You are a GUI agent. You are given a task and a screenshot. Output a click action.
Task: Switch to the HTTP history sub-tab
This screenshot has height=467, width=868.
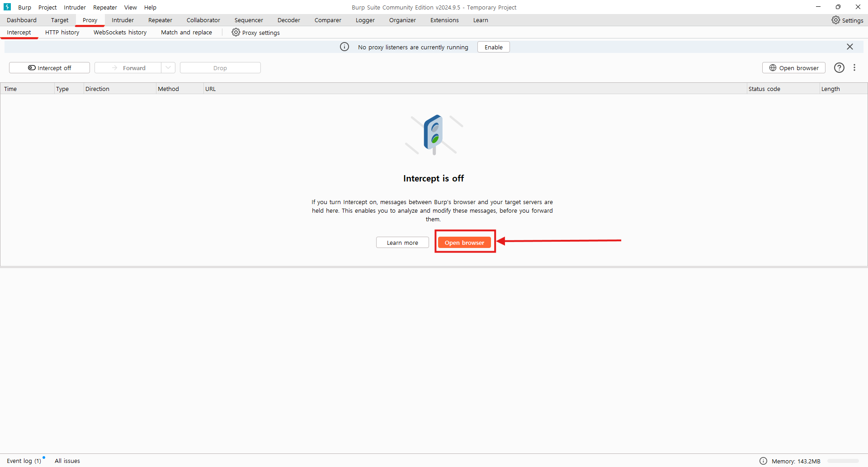pos(62,33)
